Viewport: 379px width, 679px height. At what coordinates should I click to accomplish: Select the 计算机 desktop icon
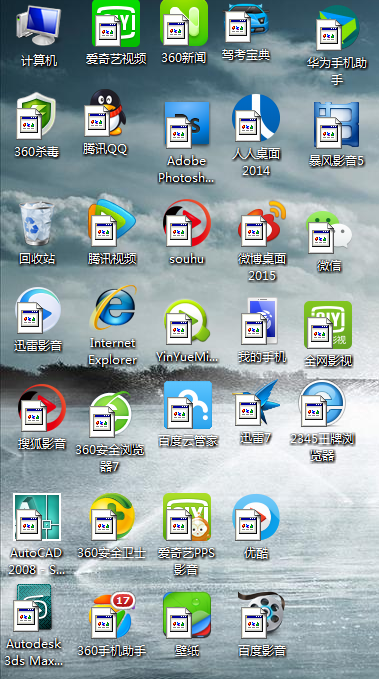39,25
